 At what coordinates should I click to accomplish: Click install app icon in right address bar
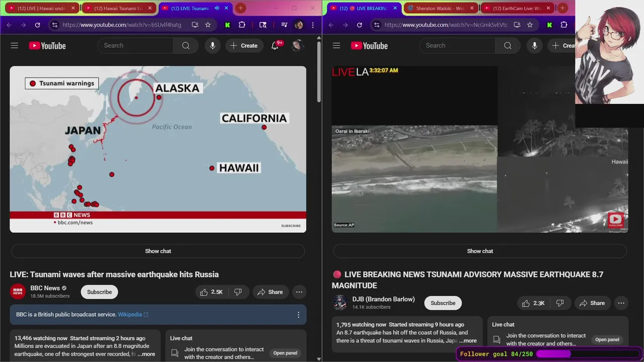point(517,25)
